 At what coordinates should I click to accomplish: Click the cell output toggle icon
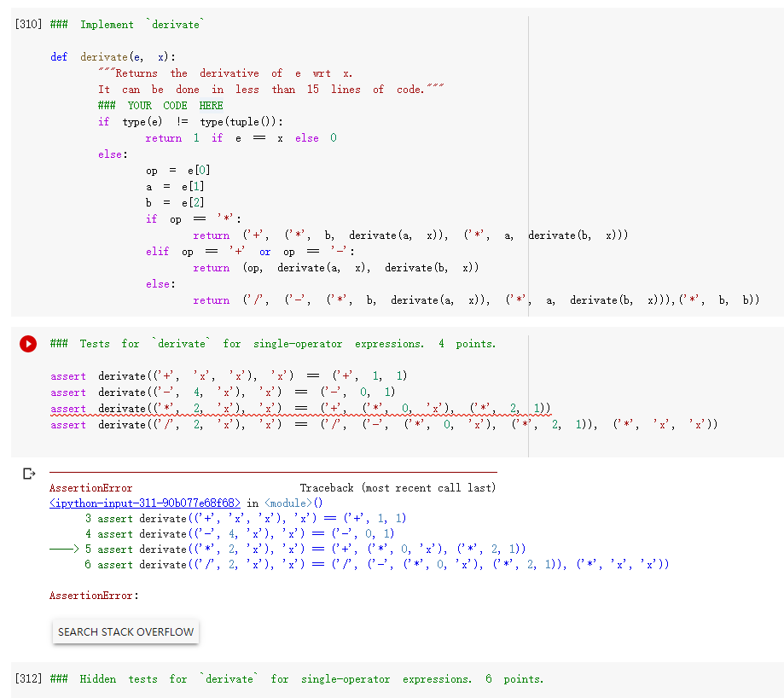pos(29,474)
